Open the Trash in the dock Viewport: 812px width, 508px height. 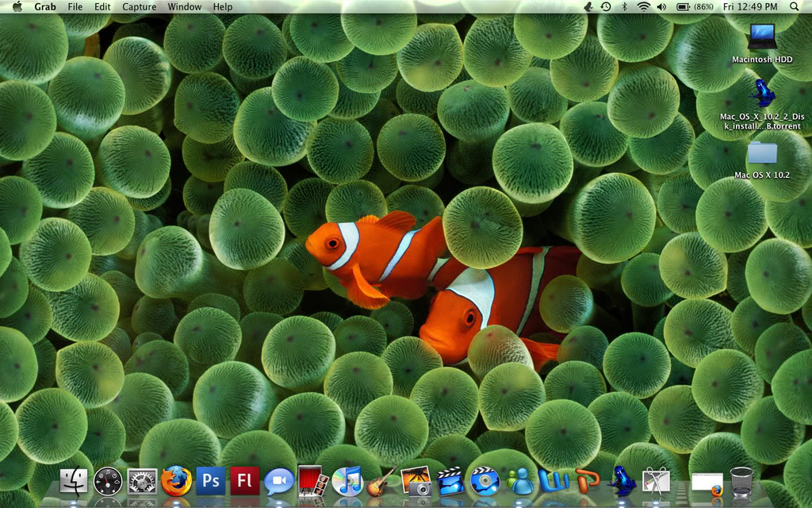point(741,481)
